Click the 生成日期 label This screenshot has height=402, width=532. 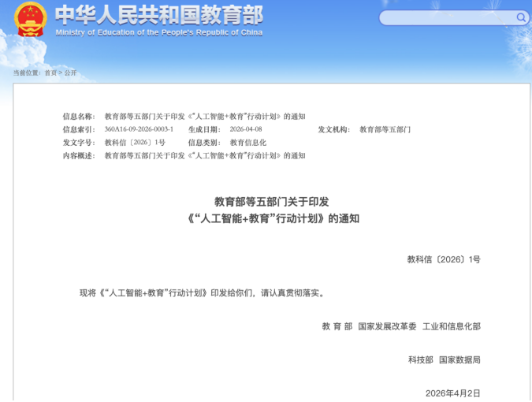tap(204, 129)
